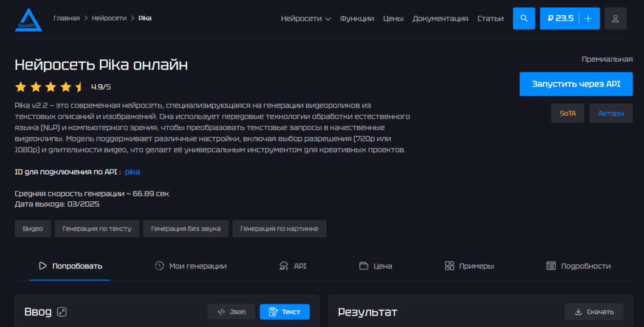Open the SoTA tag button
Viewport: 644px width, 327px height.
tap(567, 113)
